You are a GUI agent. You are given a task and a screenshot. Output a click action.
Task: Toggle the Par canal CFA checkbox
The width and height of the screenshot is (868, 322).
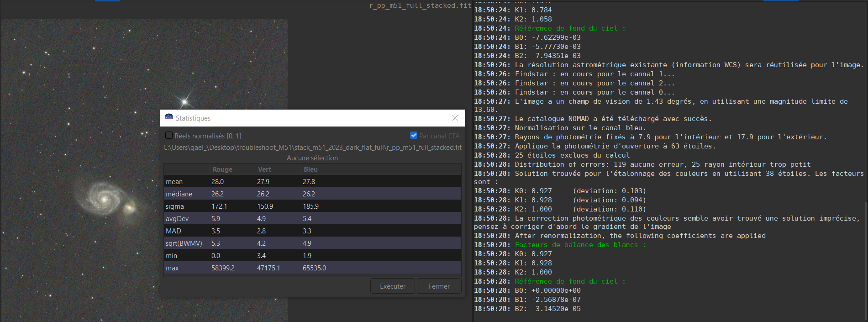[414, 135]
